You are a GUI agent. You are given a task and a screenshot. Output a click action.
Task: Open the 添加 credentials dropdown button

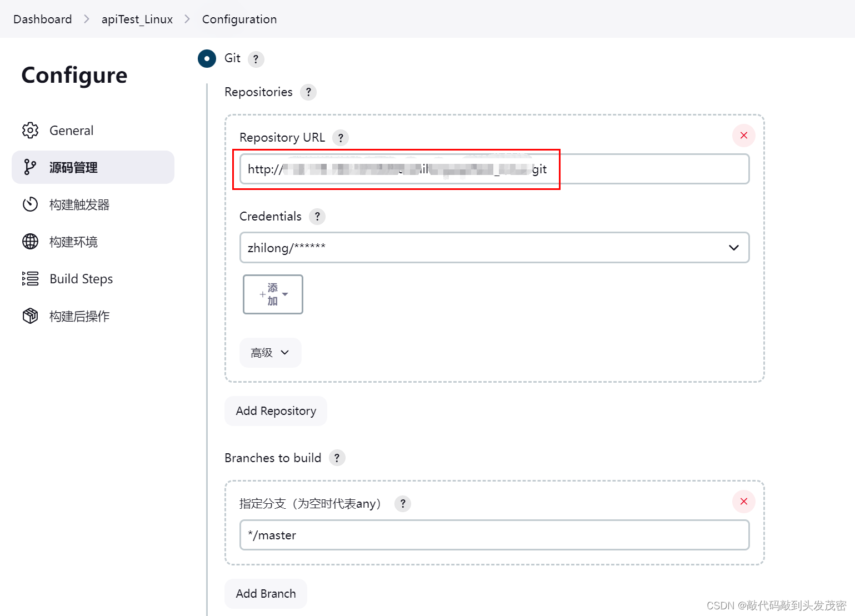point(273,294)
